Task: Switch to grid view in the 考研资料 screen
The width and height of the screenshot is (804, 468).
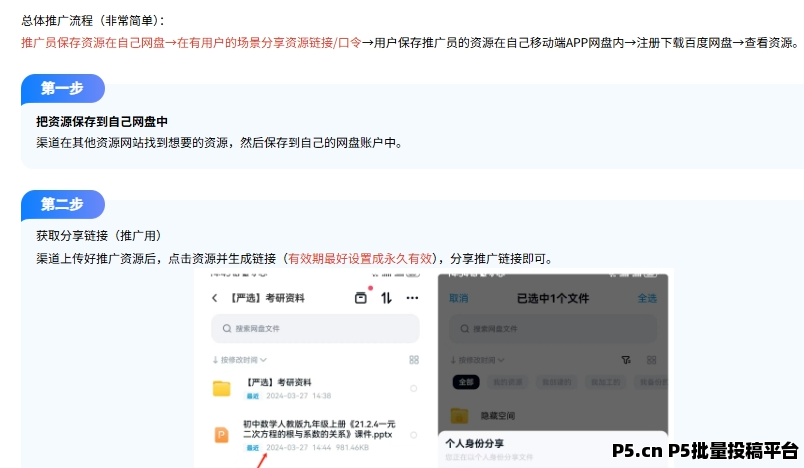Action: 414,360
